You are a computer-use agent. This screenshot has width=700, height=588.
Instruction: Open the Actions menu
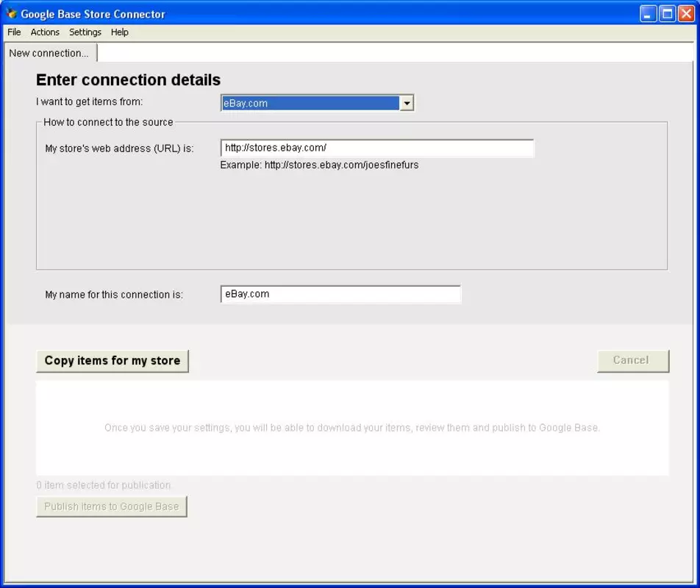(45, 32)
